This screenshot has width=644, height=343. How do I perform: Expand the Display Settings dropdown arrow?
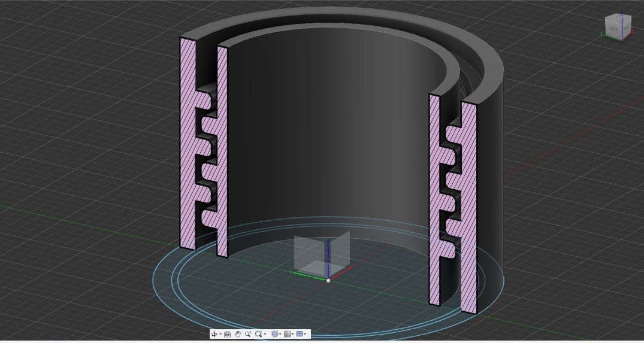[280, 334]
